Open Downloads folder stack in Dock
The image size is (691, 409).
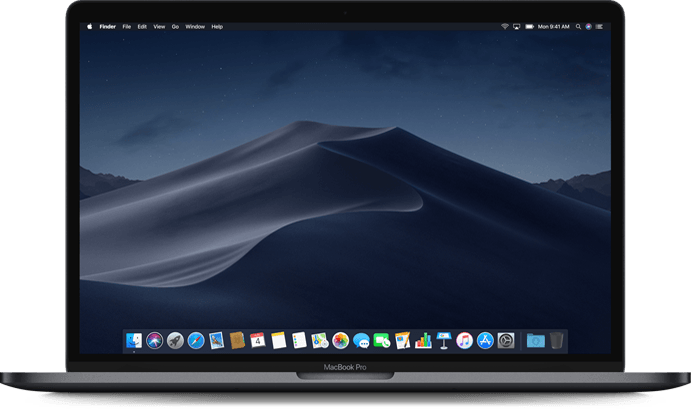(536, 341)
